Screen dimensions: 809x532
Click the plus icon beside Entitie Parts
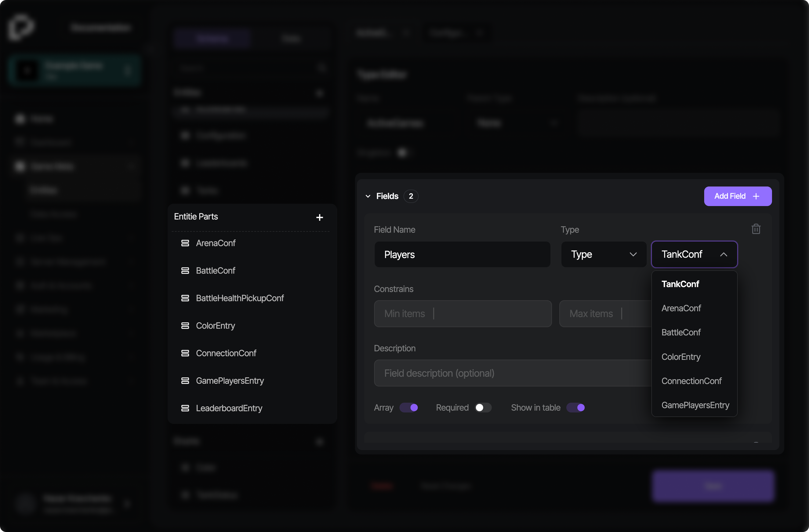coord(319,217)
